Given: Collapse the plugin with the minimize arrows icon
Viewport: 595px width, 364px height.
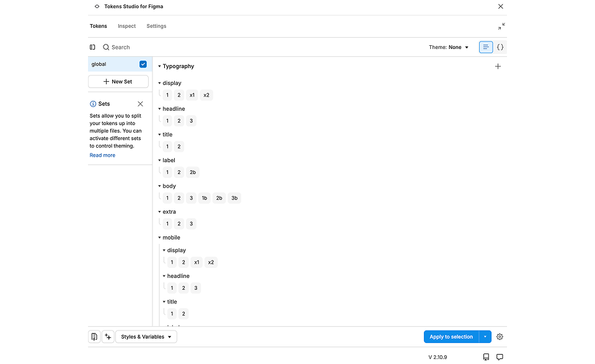Looking at the screenshot, I should point(501,26).
